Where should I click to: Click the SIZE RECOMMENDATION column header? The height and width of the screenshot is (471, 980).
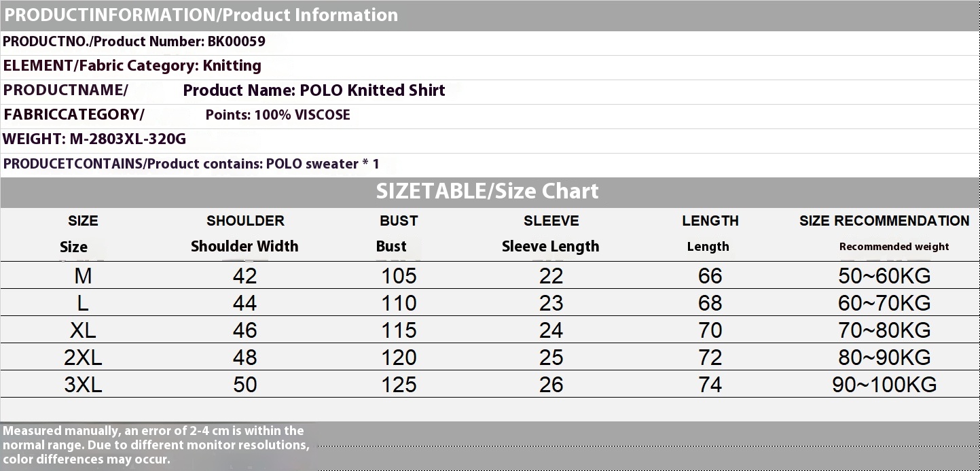884,221
